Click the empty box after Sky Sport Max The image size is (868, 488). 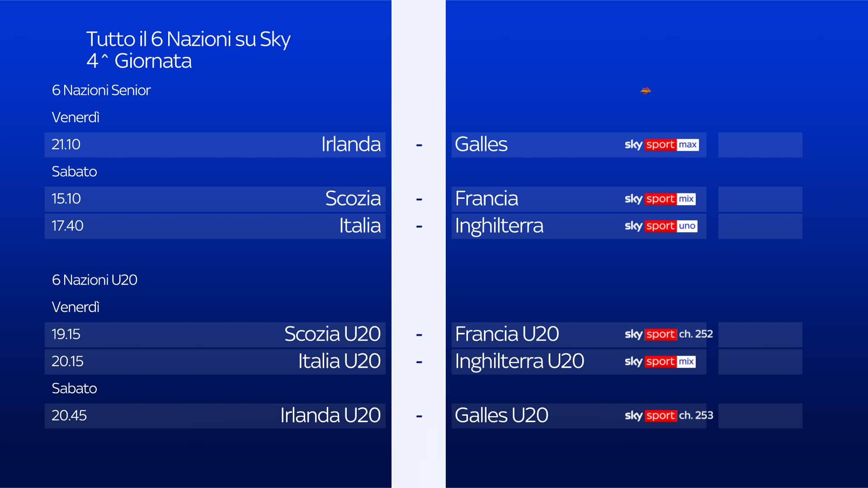pyautogui.click(x=760, y=145)
